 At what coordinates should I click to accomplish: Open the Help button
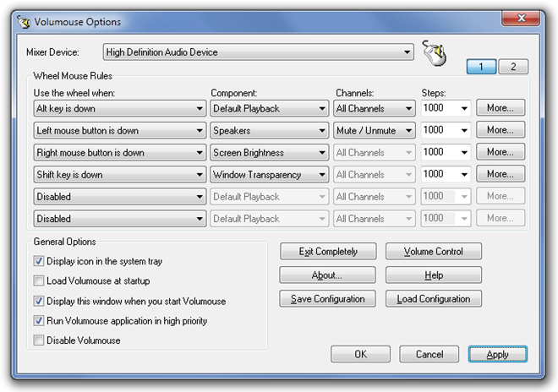tap(434, 275)
